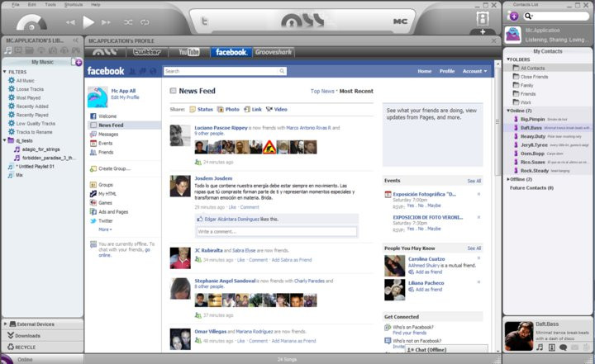Switch to the YouTube tab
595x364 pixels.
click(x=189, y=52)
